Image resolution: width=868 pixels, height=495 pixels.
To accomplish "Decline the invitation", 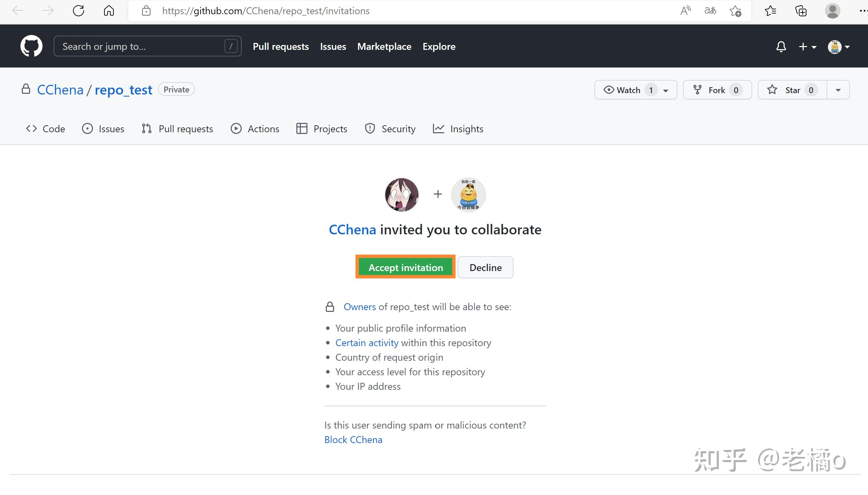I will click(x=485, y=267).
